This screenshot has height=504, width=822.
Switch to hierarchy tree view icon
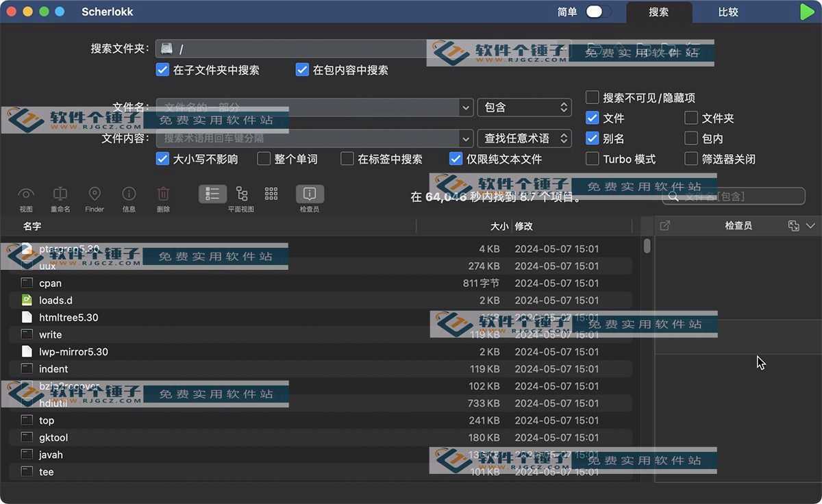click(242, 194)
